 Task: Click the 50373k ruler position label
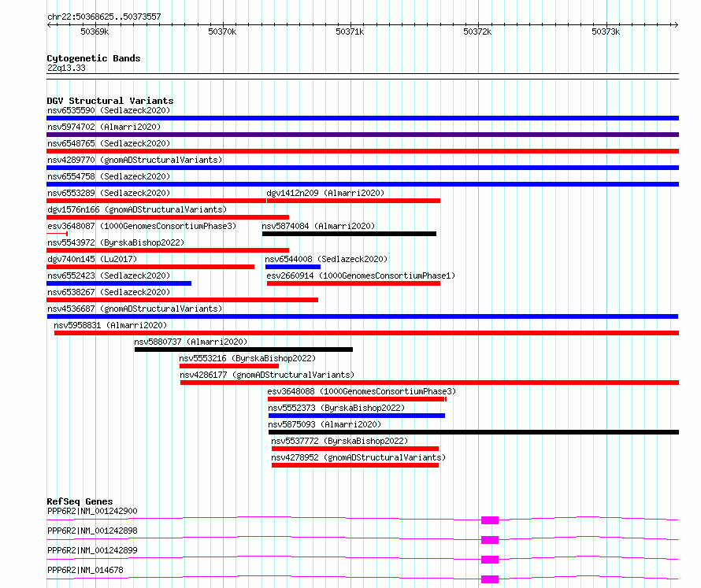[x=606, y=31]
